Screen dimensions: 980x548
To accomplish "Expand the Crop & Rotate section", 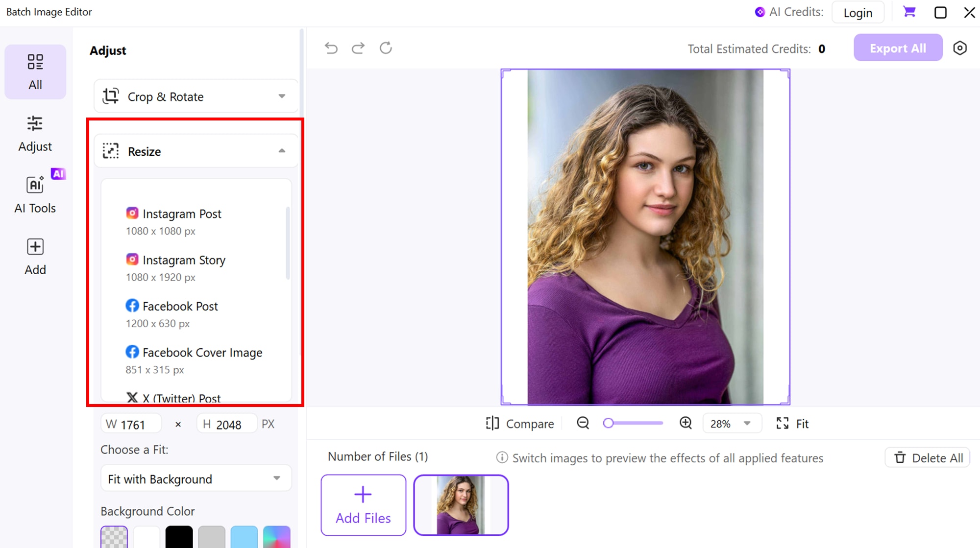I will tap(196, 96).
